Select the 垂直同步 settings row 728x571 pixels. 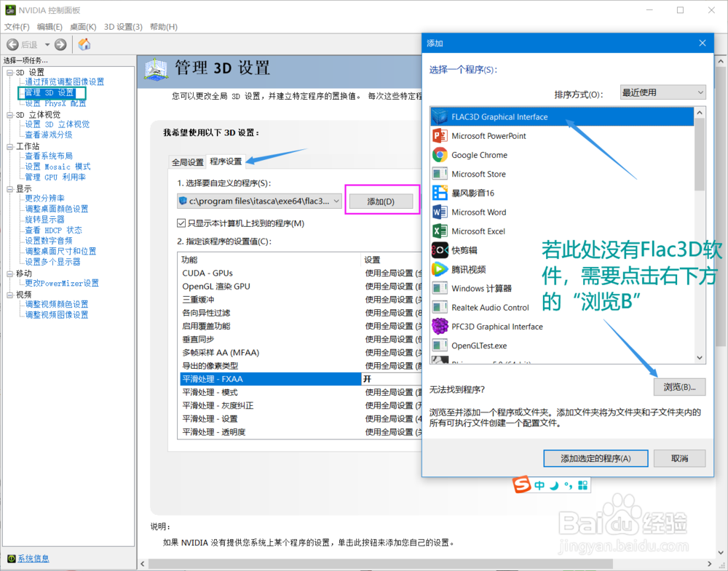[x=301, y=339]
